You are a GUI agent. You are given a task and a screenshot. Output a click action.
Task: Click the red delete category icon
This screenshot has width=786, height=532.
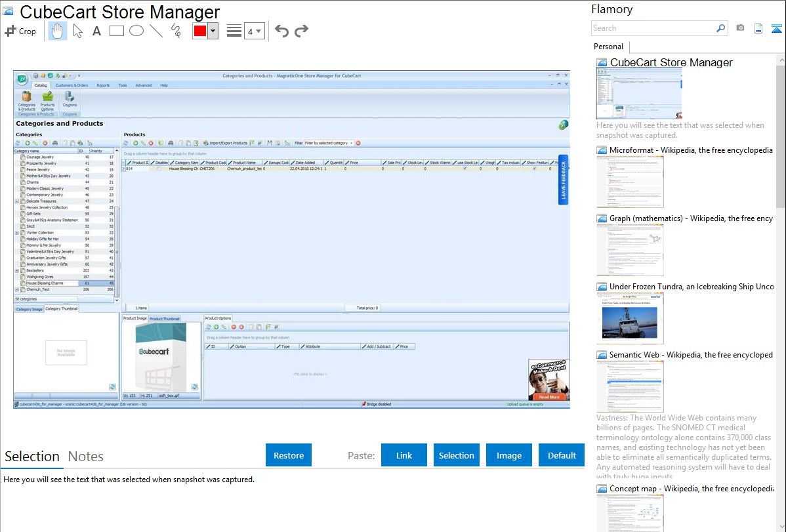(45, 143)
